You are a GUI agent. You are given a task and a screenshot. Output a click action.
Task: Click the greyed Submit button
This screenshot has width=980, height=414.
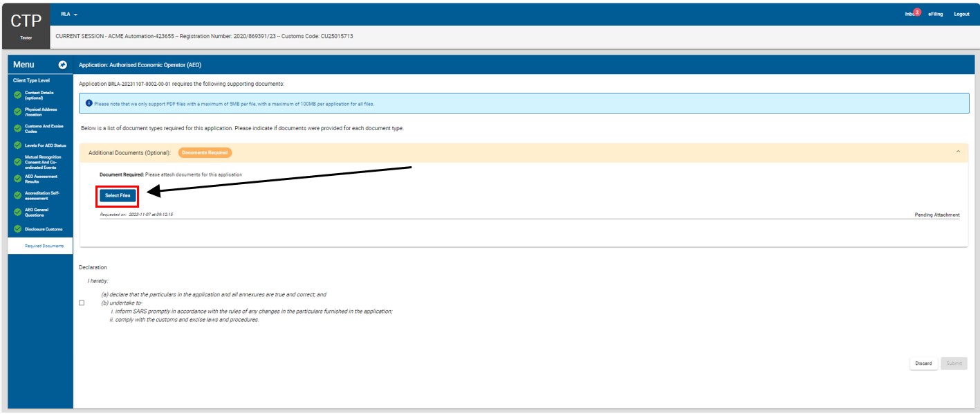click(954, 363)
